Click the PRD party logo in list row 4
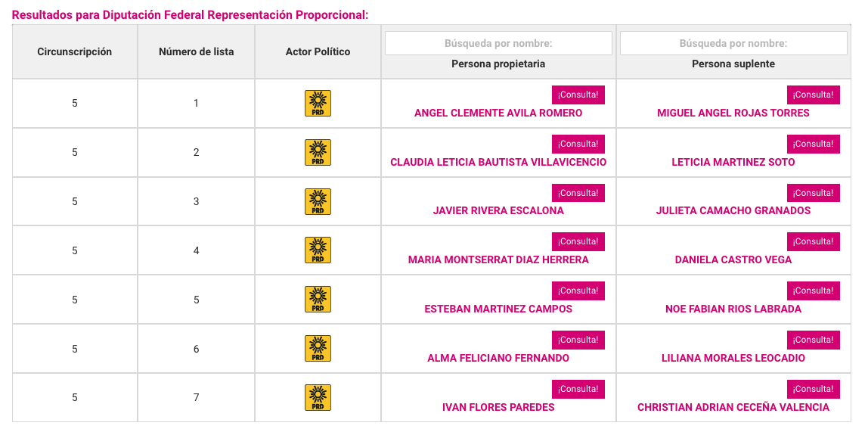Image resolution: width=868 pixels, height=432 pixels. pyautogui.click(x=318, y=250)
